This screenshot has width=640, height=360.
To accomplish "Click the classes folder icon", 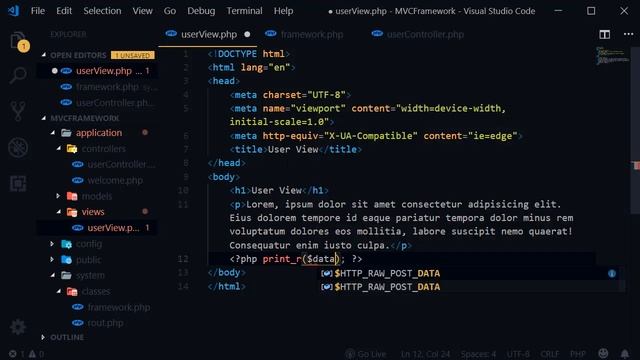I will (x=72, y=291).
